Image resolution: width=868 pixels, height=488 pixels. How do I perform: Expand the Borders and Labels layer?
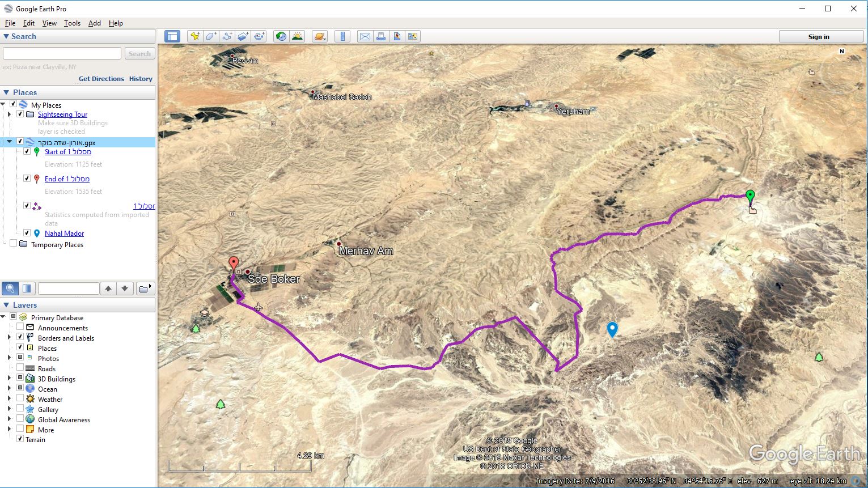click(9, 338)
